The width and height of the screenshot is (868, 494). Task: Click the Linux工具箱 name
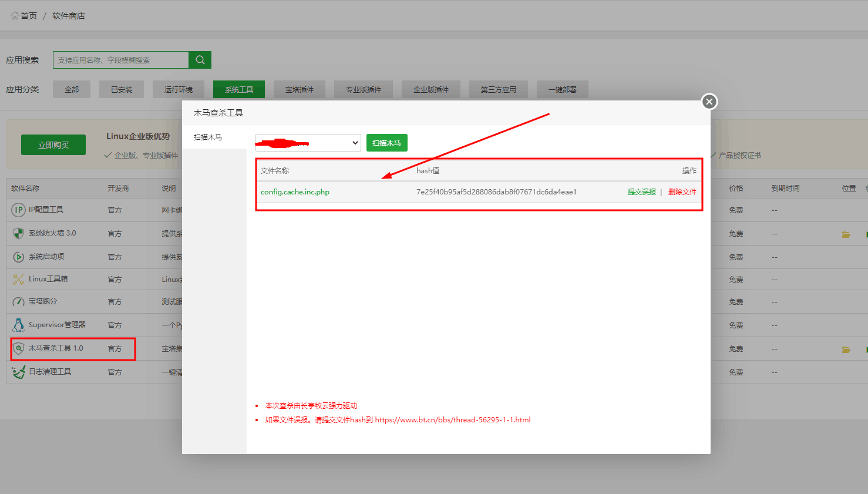[48, 279]
